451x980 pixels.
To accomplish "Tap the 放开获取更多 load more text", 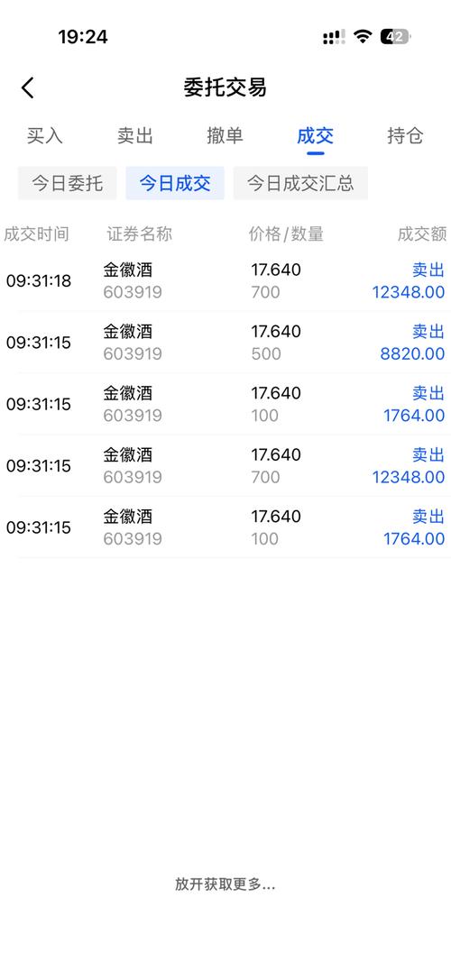I will 225,884.
